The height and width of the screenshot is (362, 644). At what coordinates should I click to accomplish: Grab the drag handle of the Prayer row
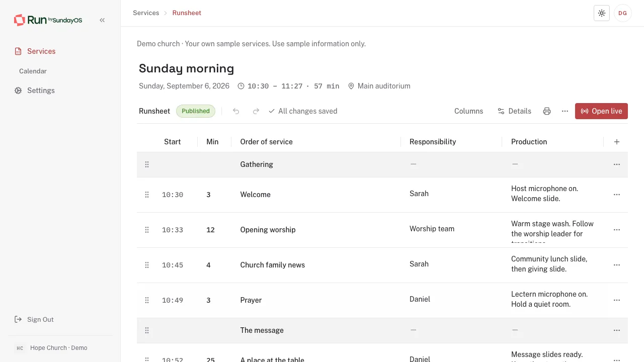click(x=147, y=300)
